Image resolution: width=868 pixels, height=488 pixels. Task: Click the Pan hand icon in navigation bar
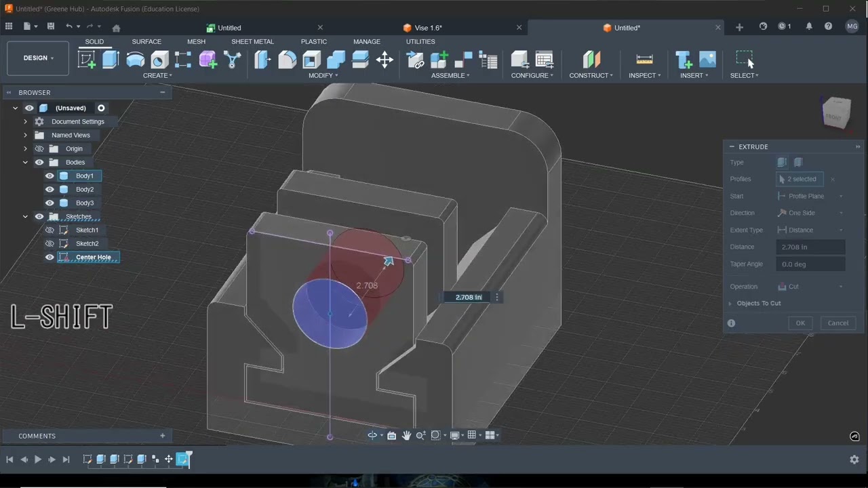(x=406, y=435)
